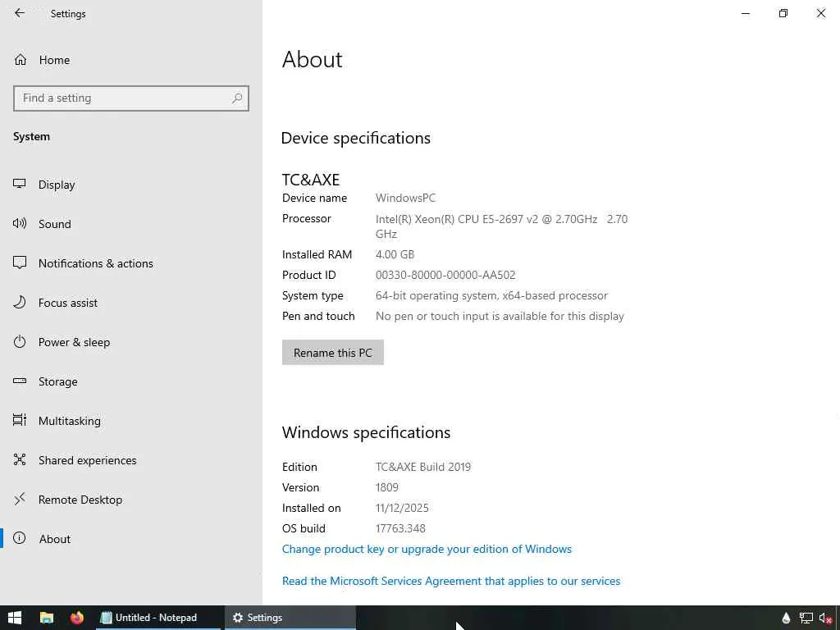Click the Rename this PC button
Screen dimensions: 840x630
coord(333,353)
